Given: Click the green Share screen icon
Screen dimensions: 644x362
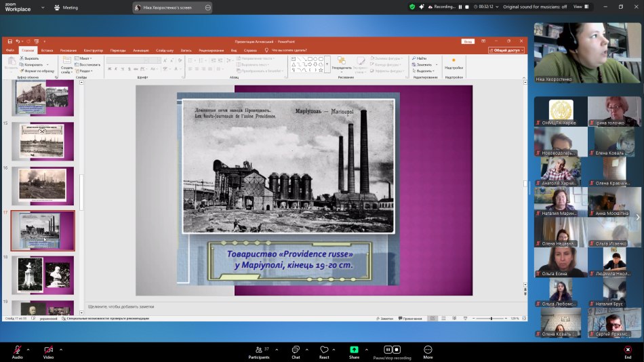Looking at the screenshot, I should pos(354,350).
